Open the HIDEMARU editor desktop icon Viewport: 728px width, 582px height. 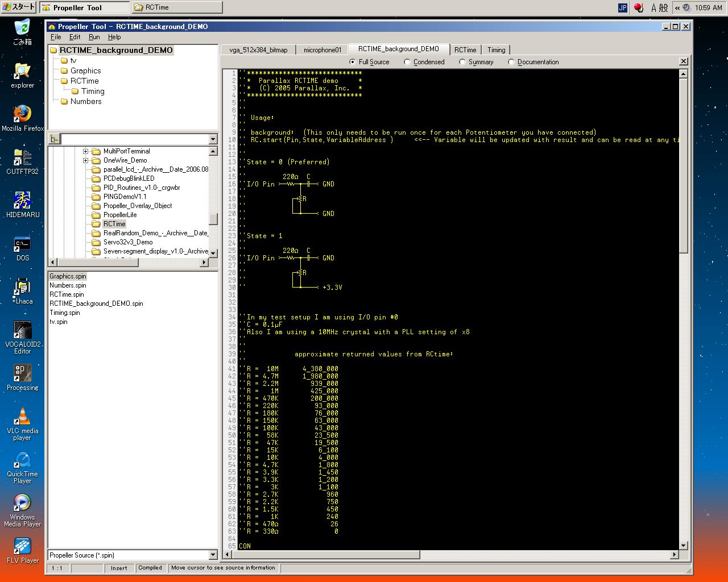pos(22,201)
